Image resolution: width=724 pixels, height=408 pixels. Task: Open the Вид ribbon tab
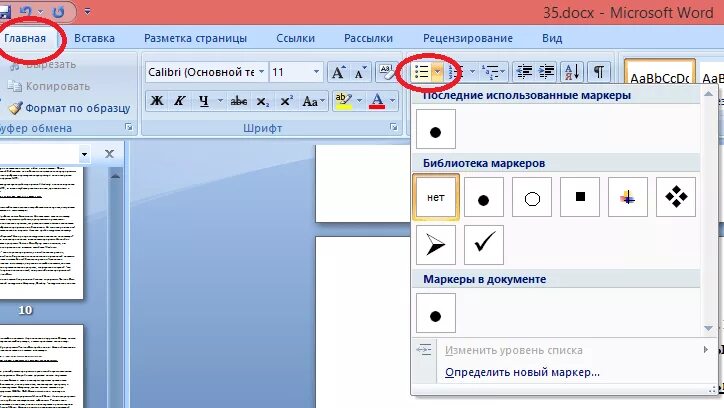point(552,38)
